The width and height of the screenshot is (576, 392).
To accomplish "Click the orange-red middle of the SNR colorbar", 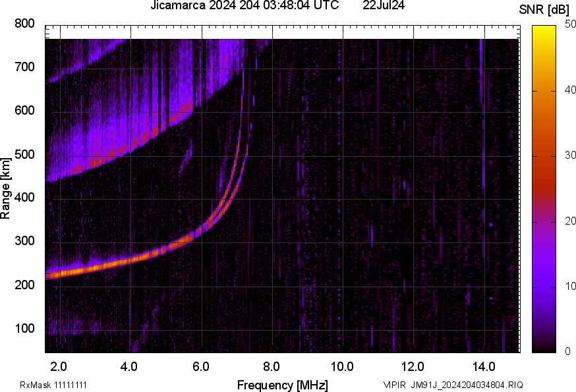I will [544, 156].
